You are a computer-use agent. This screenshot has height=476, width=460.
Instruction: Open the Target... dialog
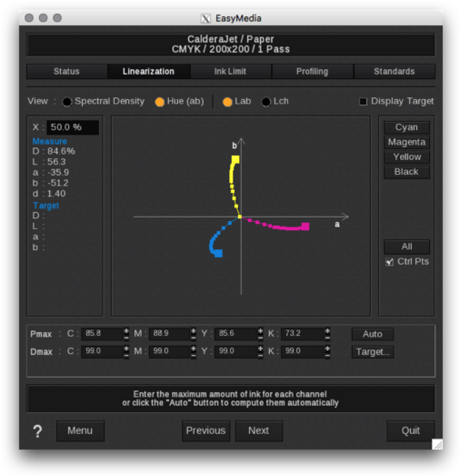[373, 352]
